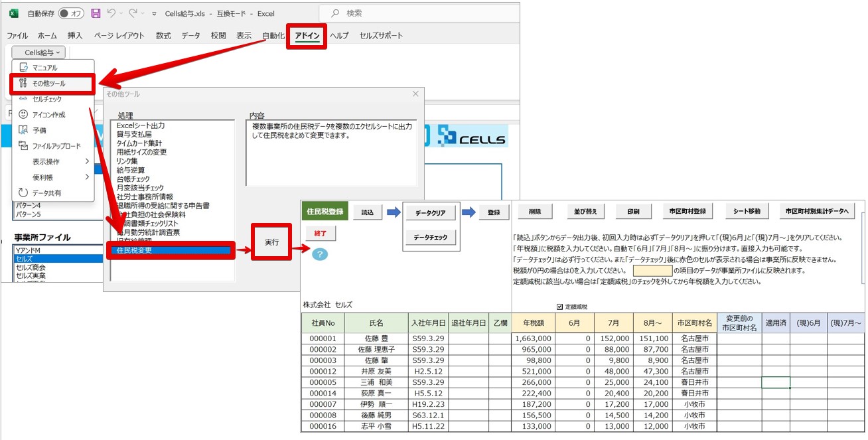The width and height of the screenshot is (868, 440).
Task: Open the 校閲 ribbon tab
Action: (218, 36)
